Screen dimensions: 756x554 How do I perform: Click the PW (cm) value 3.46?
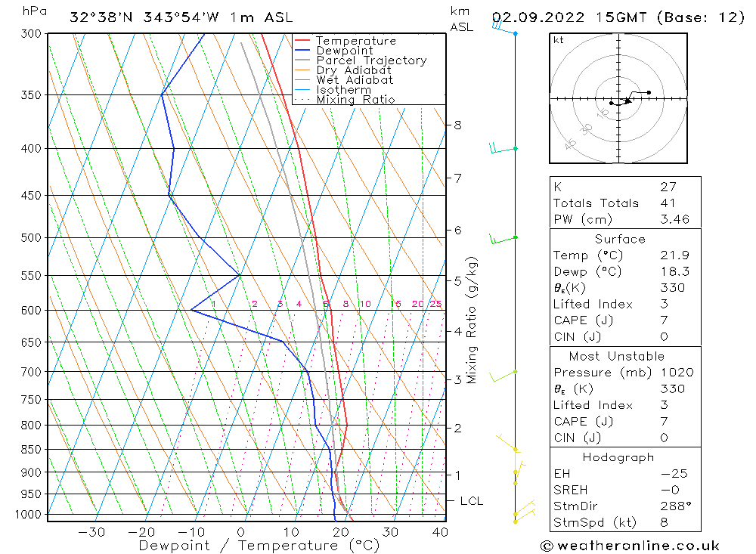[x=674, y=219]
